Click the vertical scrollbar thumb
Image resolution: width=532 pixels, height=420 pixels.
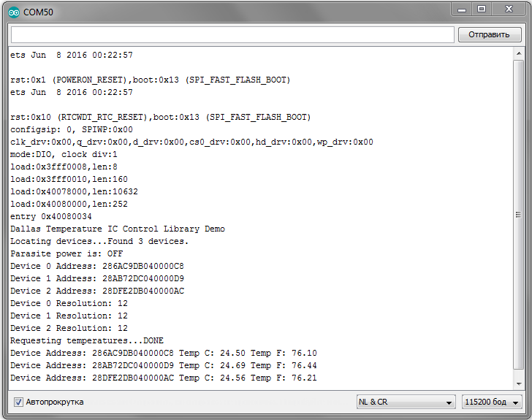pos(519,215)
